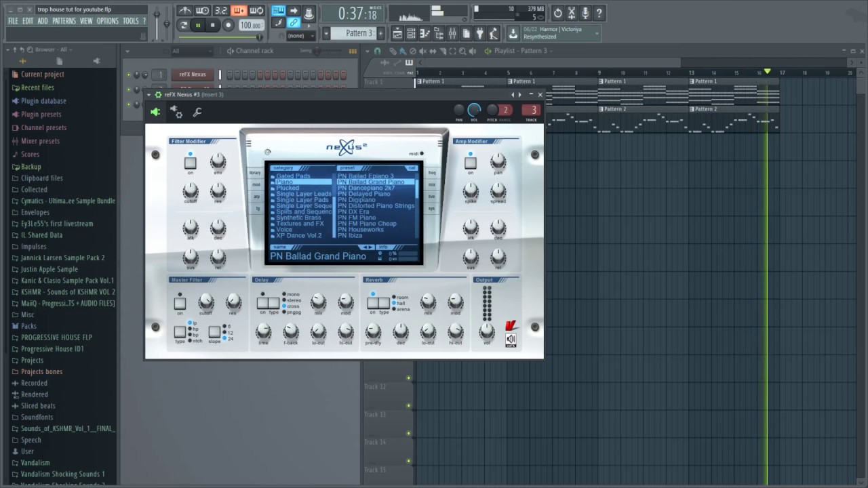Screen dimensions: 868x488
Task: Toggle Reverb on button
Action: (x=373, y=303)
